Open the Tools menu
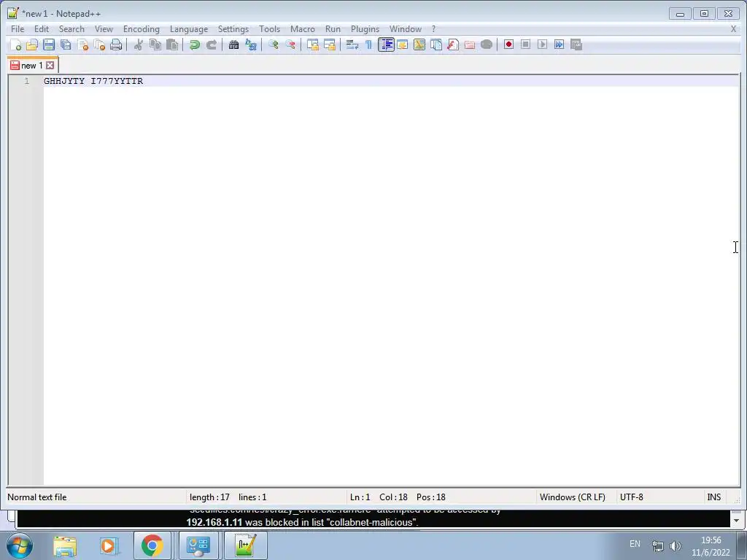 pyautogui.click(x=270, y=29)
